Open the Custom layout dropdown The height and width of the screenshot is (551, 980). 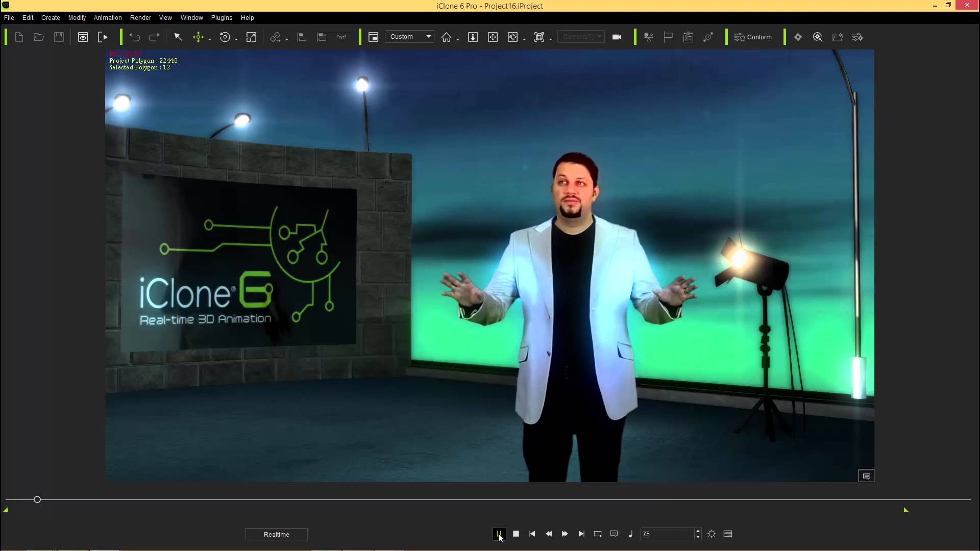click(410, 37)
